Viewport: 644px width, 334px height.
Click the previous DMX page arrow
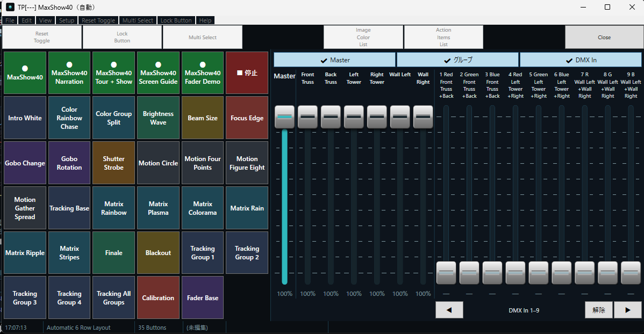[449, 310]
